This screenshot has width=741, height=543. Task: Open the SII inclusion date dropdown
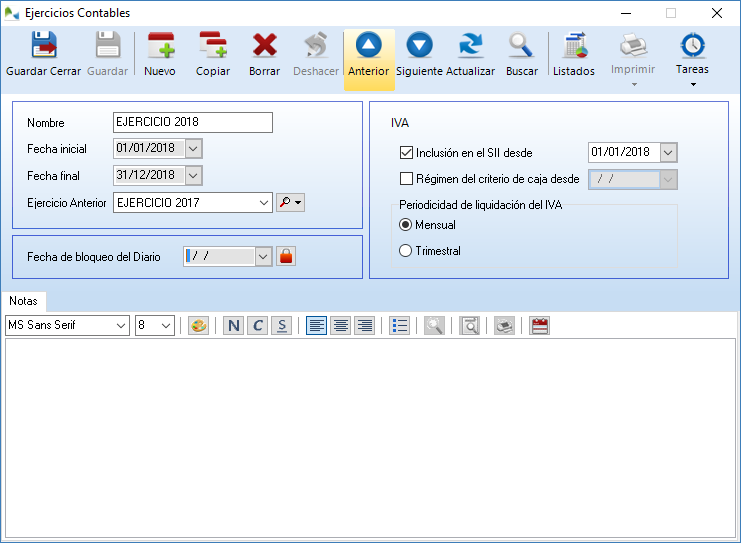(x=668, y=152)
